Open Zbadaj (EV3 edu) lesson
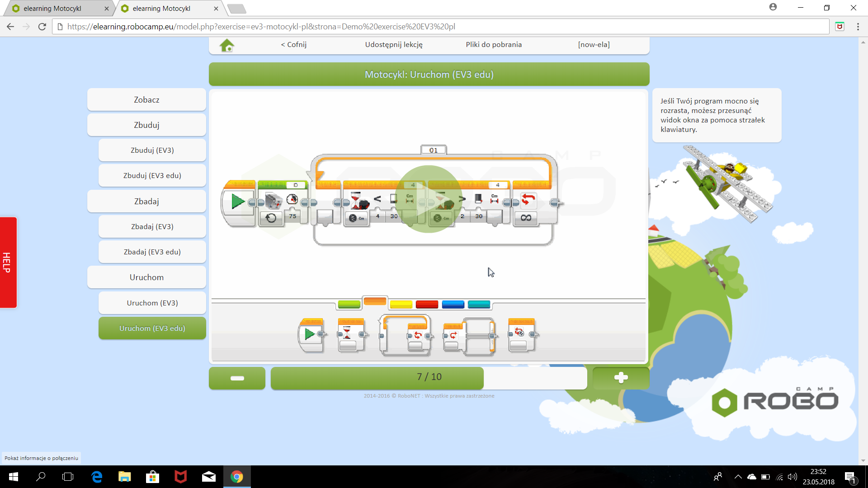 click(152, 252)
